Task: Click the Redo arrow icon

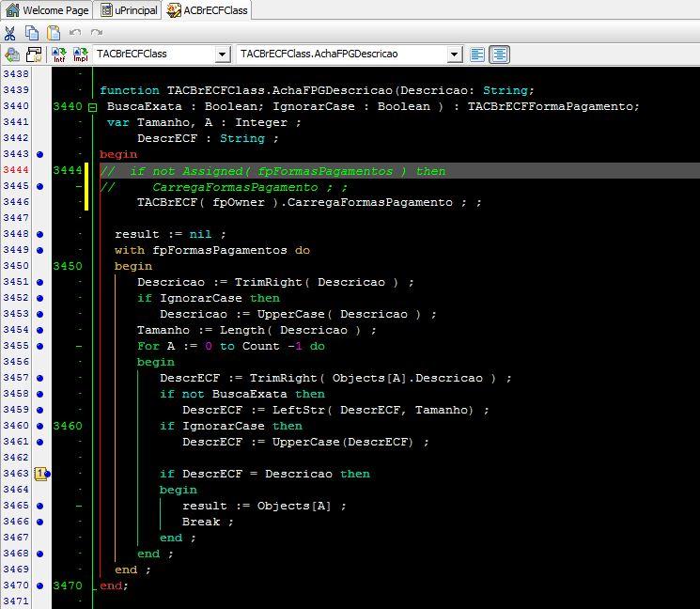Action: 97,32
